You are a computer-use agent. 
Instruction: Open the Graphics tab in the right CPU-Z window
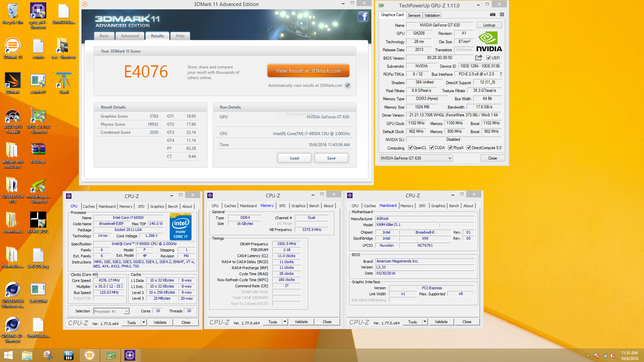click(438, 206)
